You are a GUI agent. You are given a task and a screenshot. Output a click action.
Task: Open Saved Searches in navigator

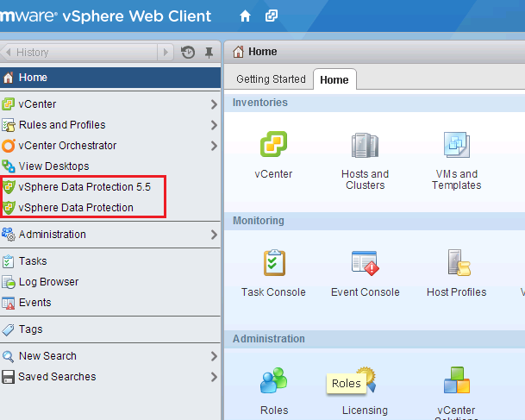tap(110, 377)
